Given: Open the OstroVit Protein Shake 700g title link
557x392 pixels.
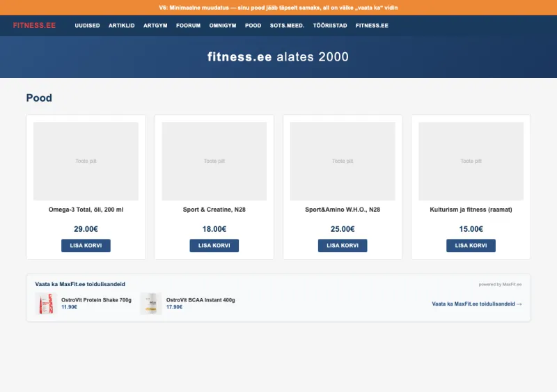Looking at the screenshot, I should 96,300.
